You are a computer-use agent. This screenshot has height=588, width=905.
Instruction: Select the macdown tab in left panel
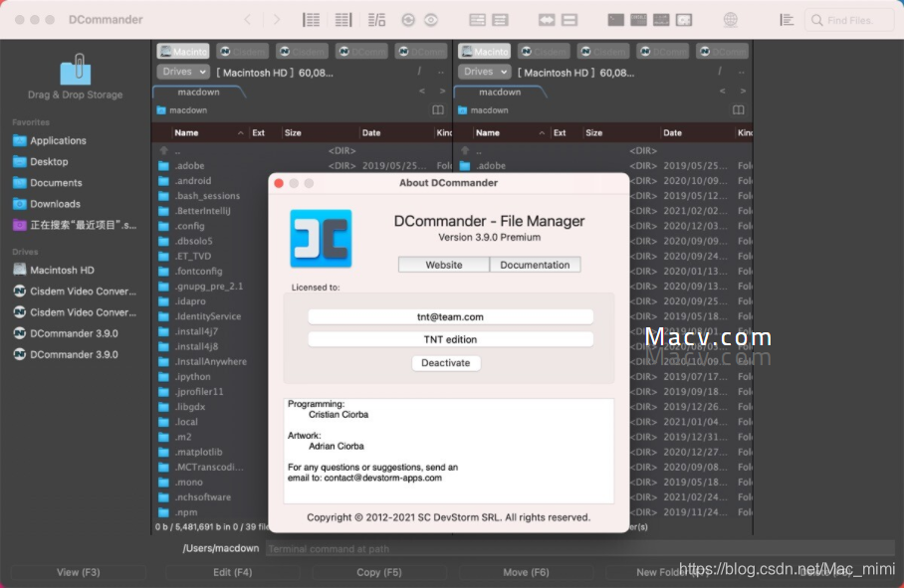[198, 92]
